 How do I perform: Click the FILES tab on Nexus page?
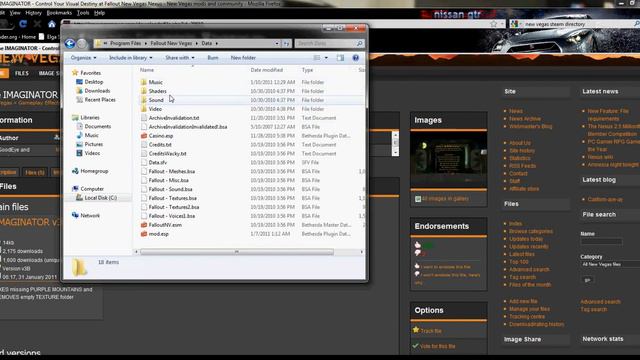[x=22, y=73]
